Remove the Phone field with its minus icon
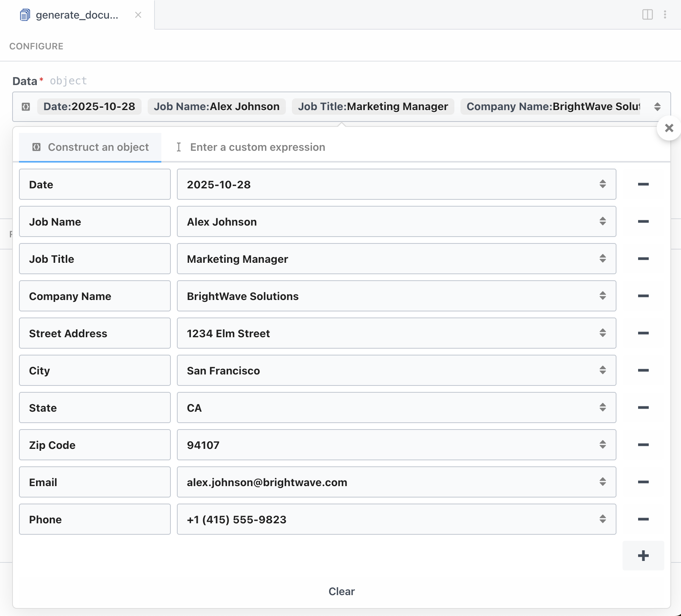Screen dimensions: 681x616 (643, 519)
